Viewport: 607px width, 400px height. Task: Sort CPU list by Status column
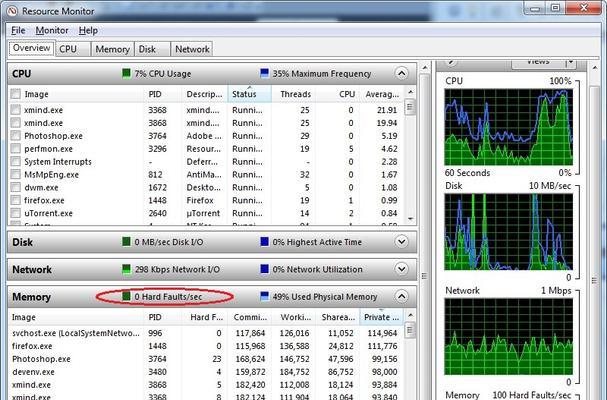(249, 94)
